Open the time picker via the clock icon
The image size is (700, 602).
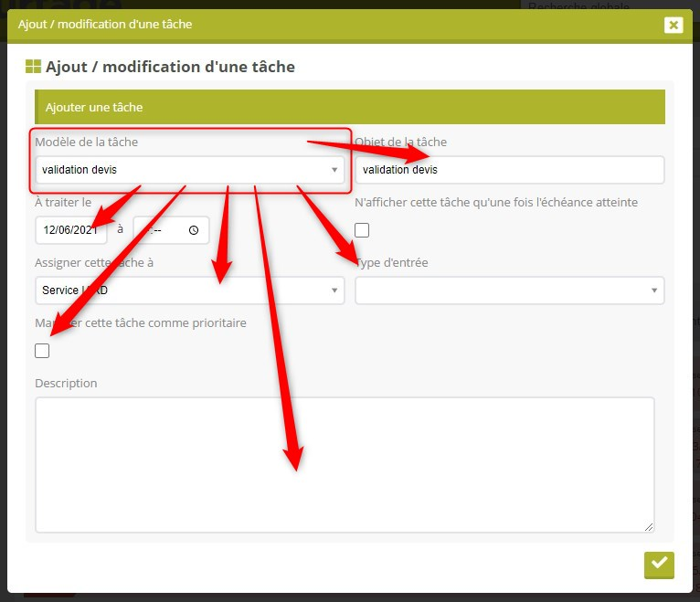pyautogui.click(x=194, y=230)
